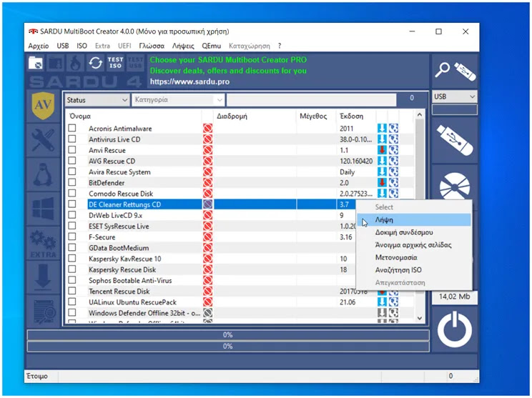Click the Create ISO disc icon
The image size is (532, 398).
[455, 186]
